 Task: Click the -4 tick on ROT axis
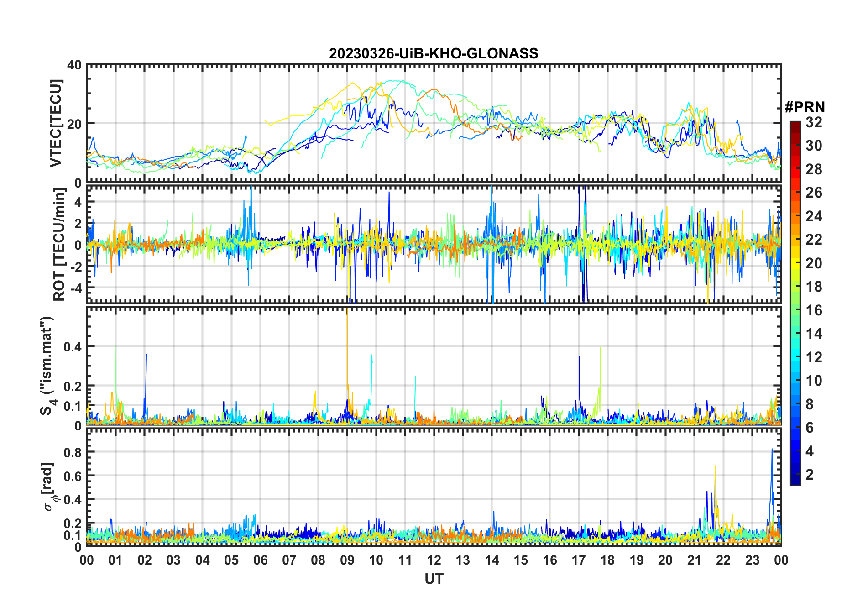click(76, 288)
